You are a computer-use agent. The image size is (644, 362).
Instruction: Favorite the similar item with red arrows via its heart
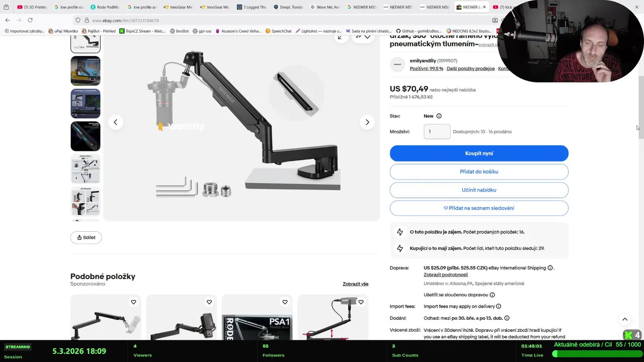point(360,302)
